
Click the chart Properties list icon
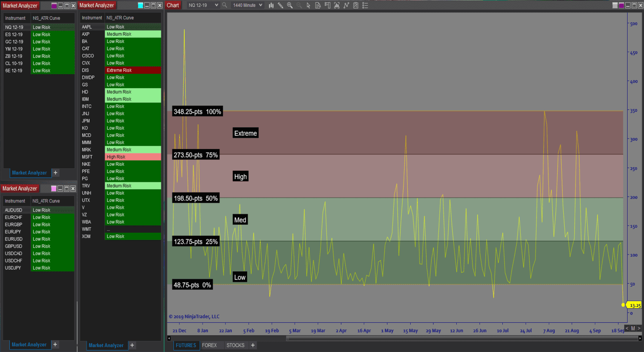[365, 5]
